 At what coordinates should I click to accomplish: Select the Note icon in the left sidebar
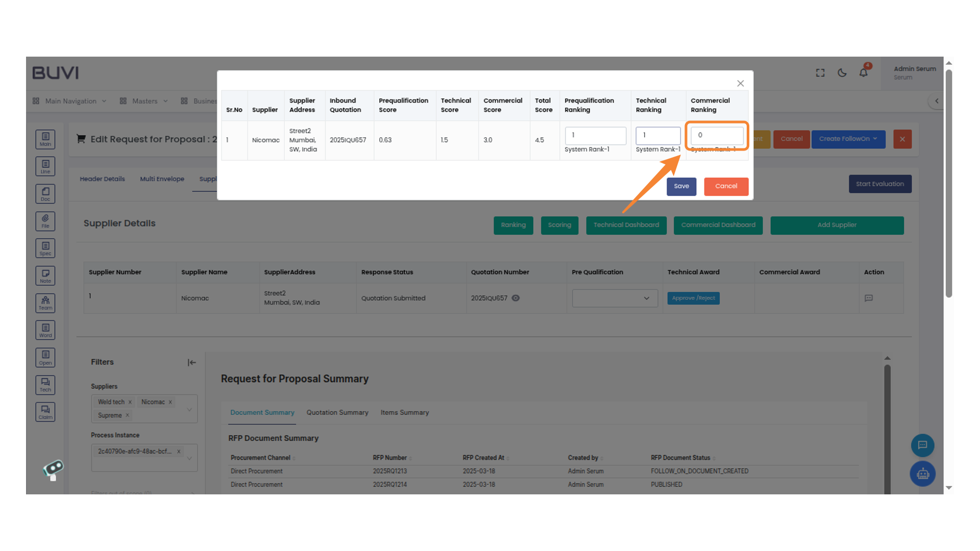point(45,275)
